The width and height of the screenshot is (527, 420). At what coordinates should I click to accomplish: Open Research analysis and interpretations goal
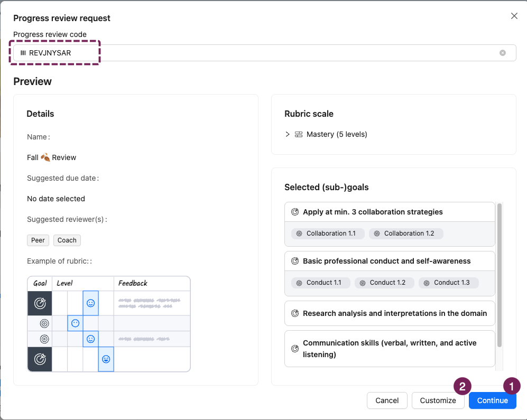click(x=390, y=313)
